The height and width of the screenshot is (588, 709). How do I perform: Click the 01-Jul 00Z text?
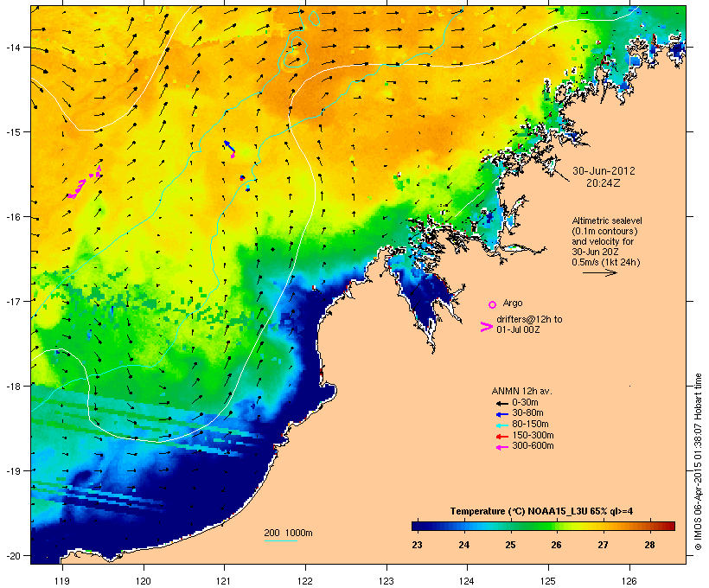(518, 329)
